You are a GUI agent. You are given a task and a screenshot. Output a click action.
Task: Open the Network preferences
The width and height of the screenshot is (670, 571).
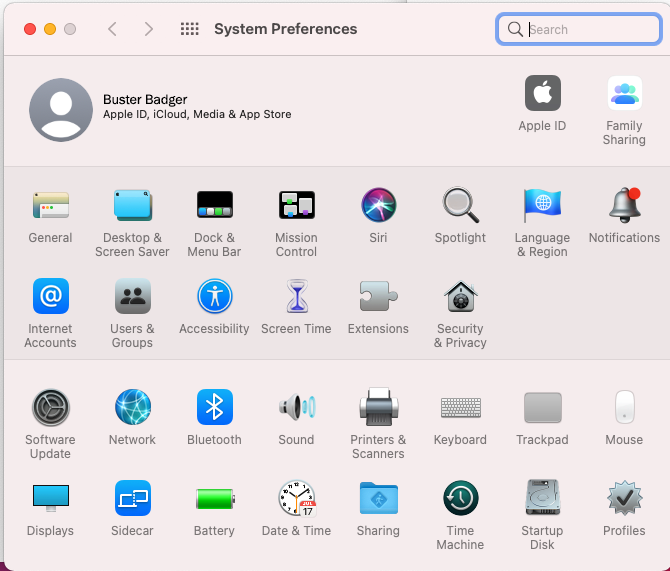coord(132,408)
